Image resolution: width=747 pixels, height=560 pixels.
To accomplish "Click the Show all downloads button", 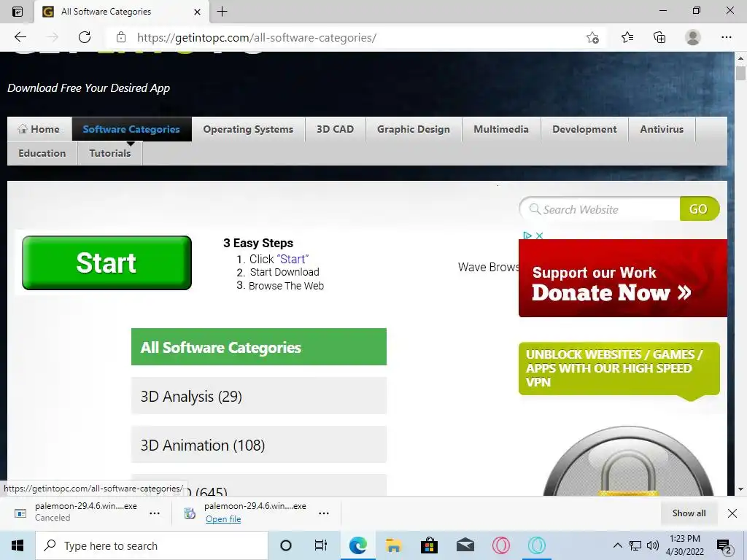I will coord(689,513).
